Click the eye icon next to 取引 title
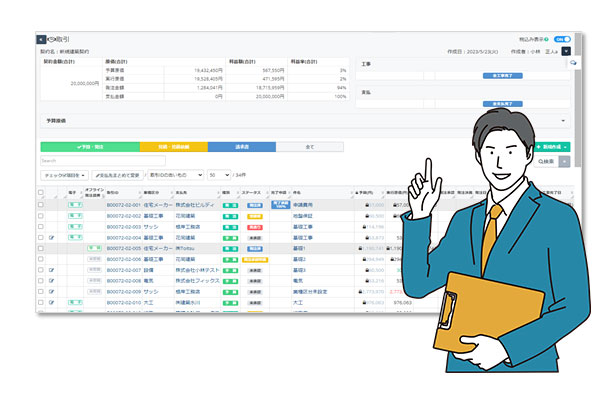This screenshot has width=612, height=396. (x=52, y=39)
